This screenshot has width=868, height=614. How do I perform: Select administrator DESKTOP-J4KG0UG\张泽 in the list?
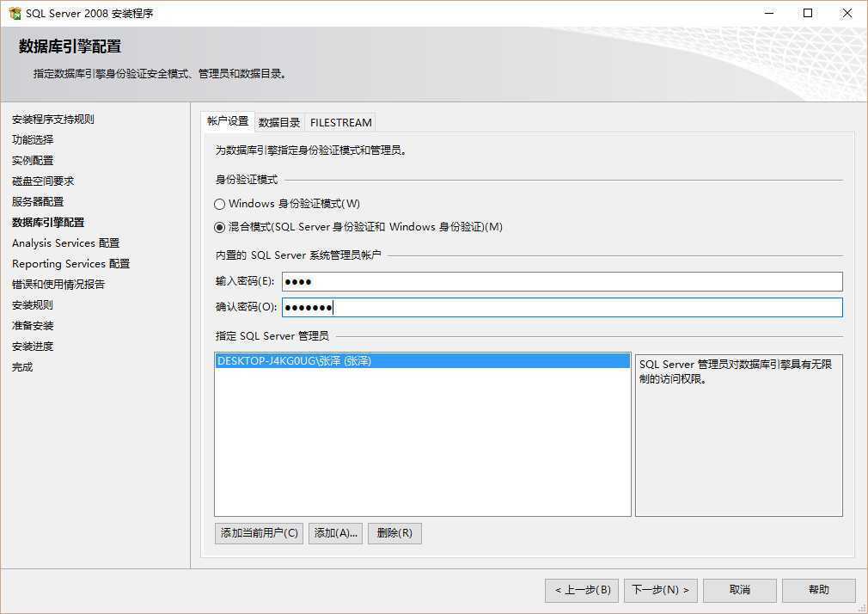click(422, 361)
